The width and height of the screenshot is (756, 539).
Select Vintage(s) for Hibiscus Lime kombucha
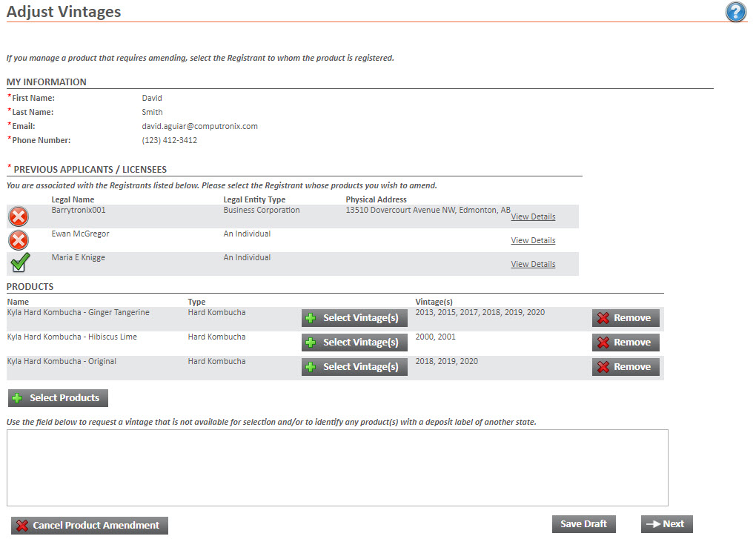point(354,343)
